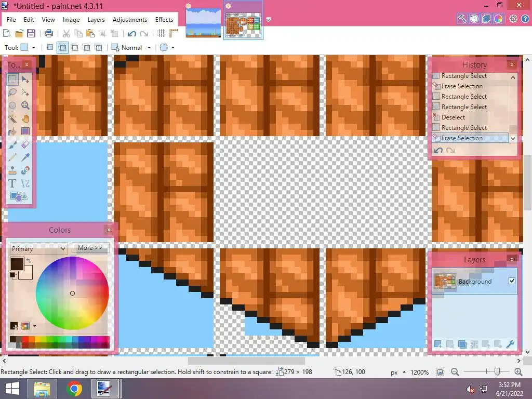The image size is (532, 399).
Task: Open Layer Properties wrench icon
Action: (510, 344)
